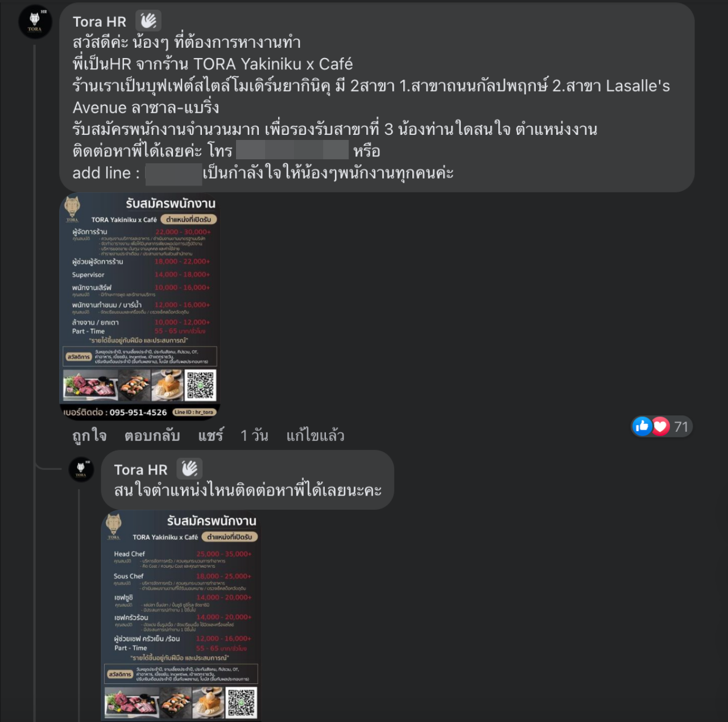Click the blue thumbs-up reaction icon
This screenshot has width=728, height=722.
tap(642, 426)
